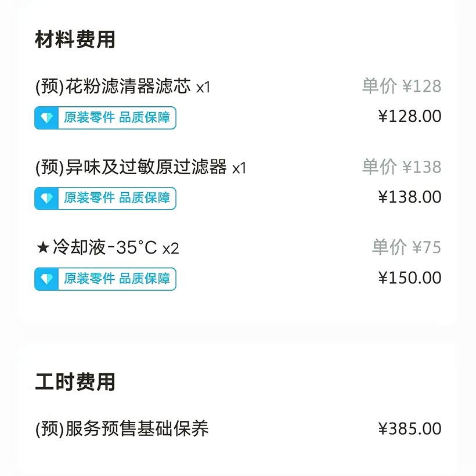The width and height of the screenshot is (476, 476).
Task: Click the 工时费用 section heading
Action: [x=75, y=382]
